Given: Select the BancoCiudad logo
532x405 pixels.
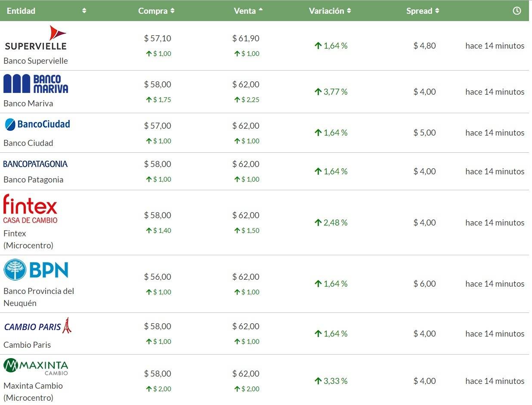Looking at the screenshot, I should 37,124.
